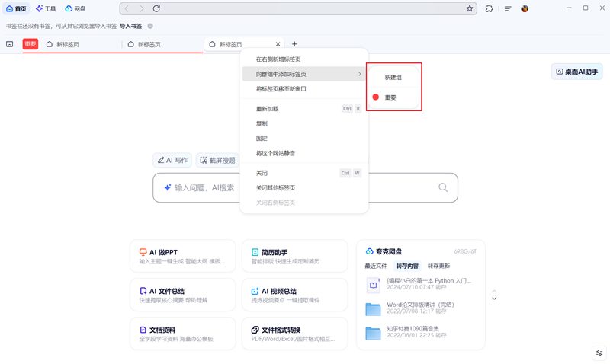The width and height of the screenshot is (610, 364).
Task: Reload the page from the toolbar
Action: (x=156, y=8)
